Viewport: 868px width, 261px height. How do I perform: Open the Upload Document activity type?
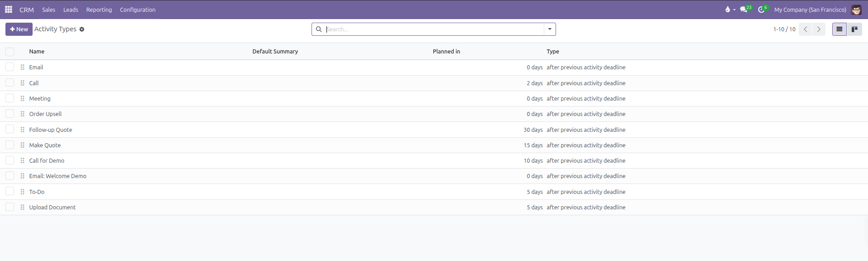click(x=53, y=208)
